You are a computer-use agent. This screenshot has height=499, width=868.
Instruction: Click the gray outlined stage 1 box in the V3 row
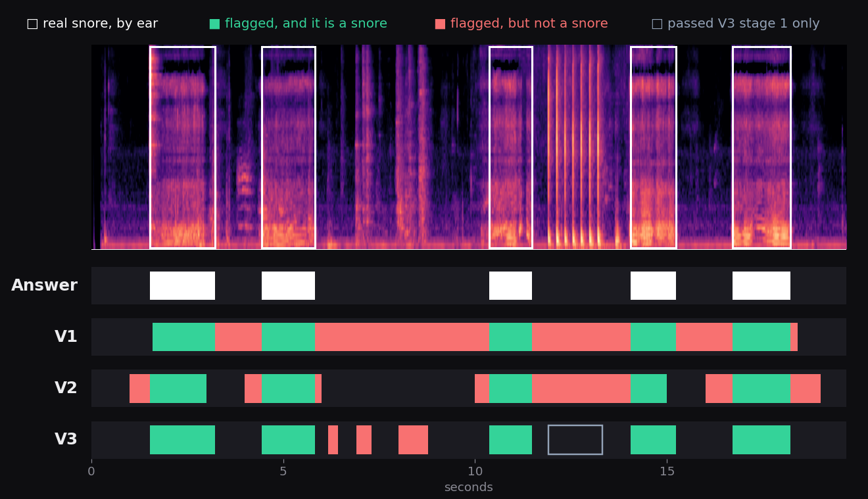pyautogui.click(x=575, y=440)
